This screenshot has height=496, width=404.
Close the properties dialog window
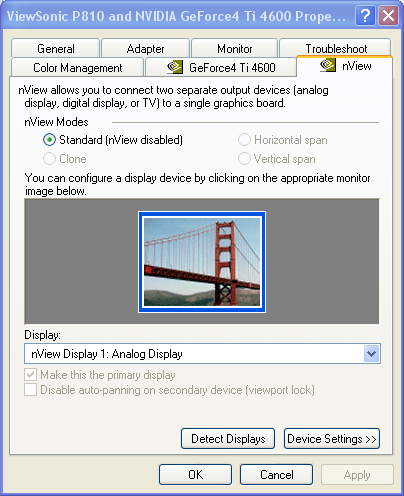(388, 15)
